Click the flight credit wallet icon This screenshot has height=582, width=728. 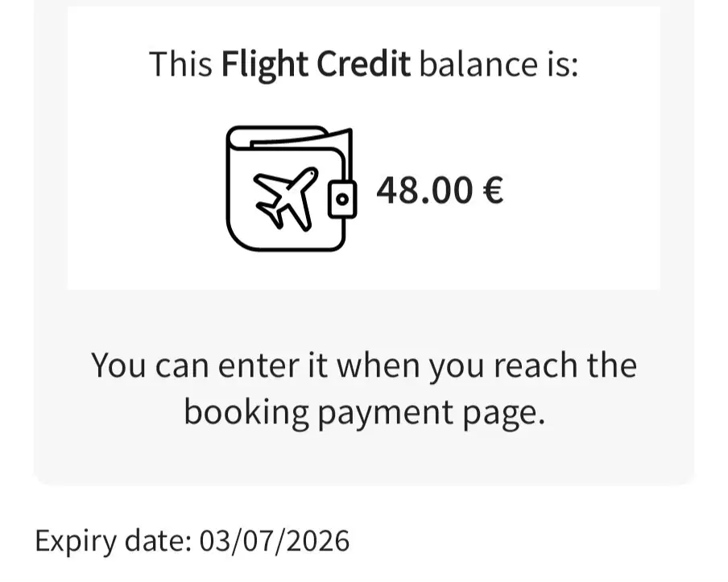click(292, 189)
